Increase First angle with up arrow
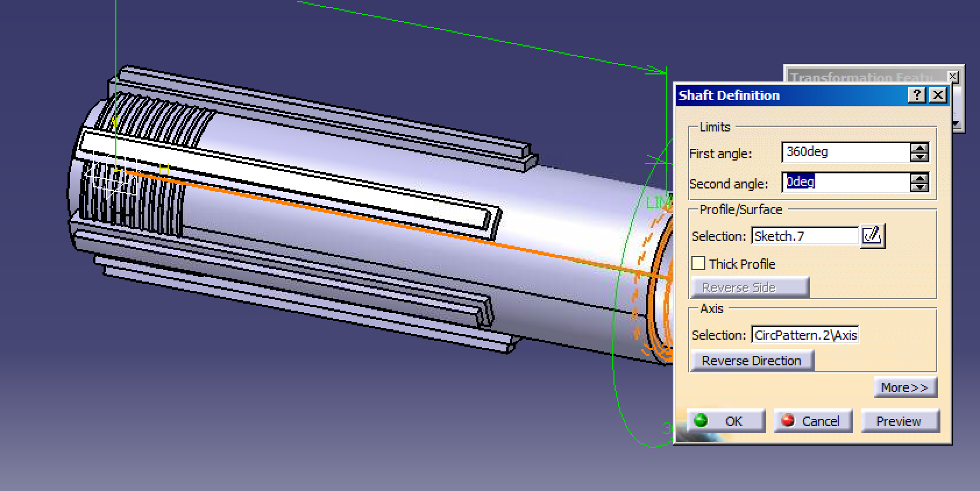This screenshot has width=980, height=491. pos(919,148)
